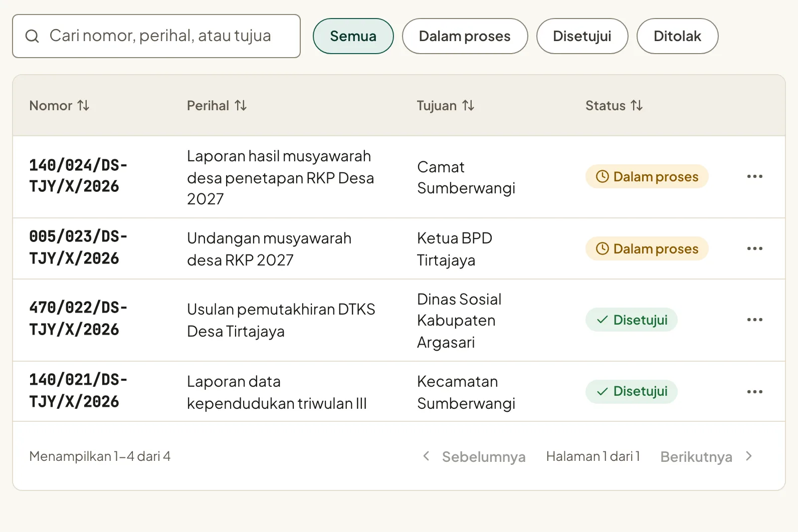Show only Disetujui letters
Image resolution: width=798 pixels, height=532 pixels.
click(x=582, y=36)
